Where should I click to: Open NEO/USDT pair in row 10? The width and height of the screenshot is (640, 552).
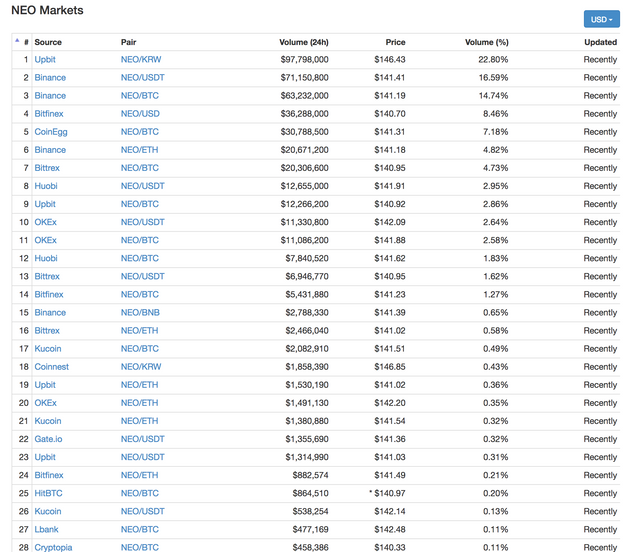[x=142, y=222]
